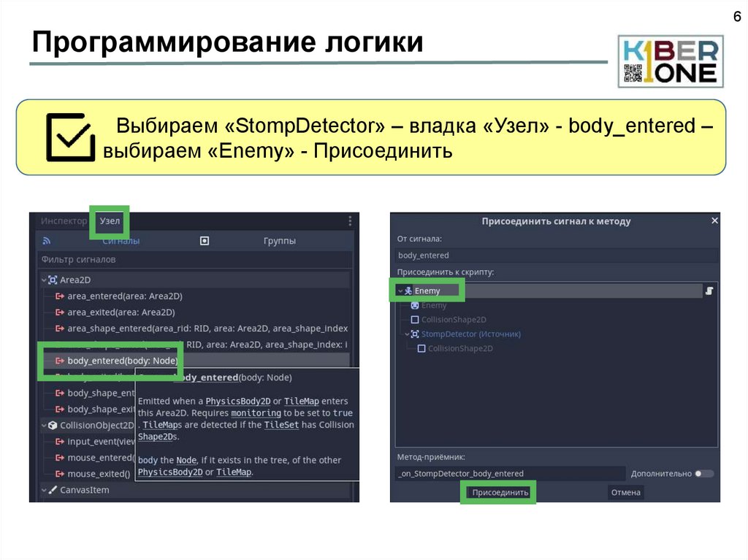This screenshot has height=560, width=748.
Task: Open the Узел tab
Action: pos(110,220)
